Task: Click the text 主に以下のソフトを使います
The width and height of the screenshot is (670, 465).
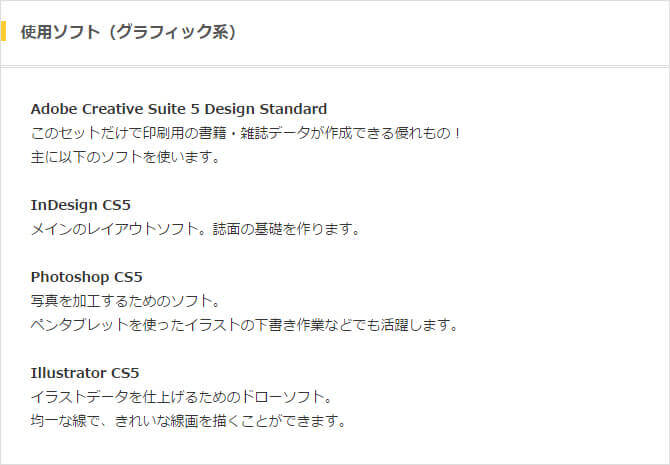Action: [x=125, y=157]
